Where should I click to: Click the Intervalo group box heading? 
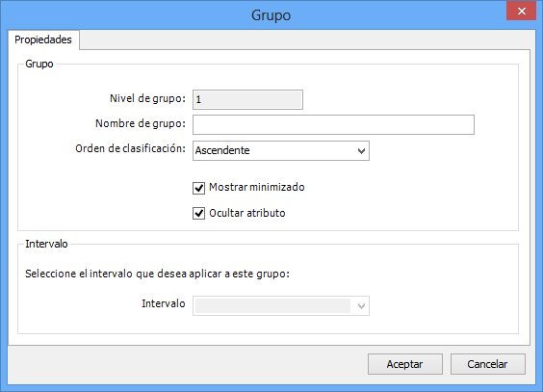pyautogui.click(x=46, y=244)
